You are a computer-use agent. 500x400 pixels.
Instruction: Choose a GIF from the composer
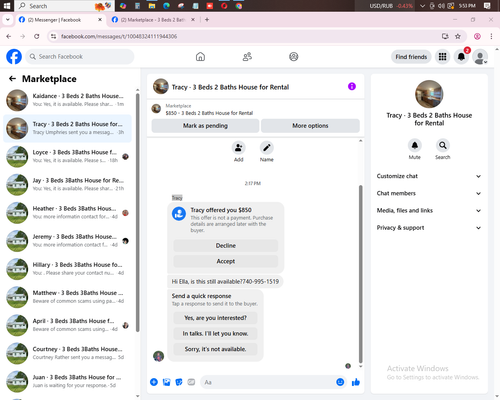[x=191, y=382]
